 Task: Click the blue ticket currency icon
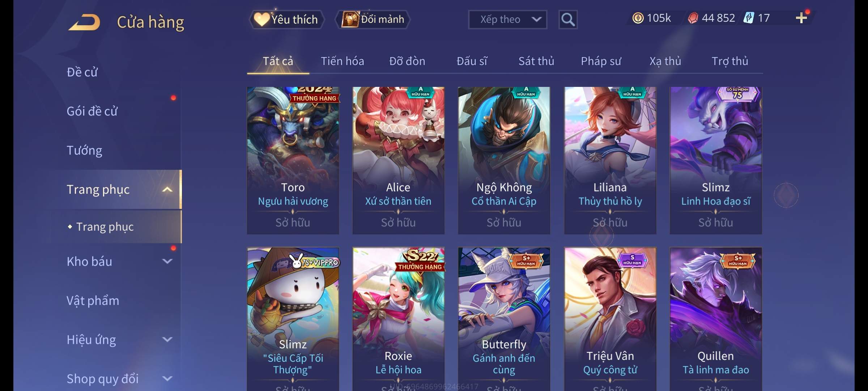click(748, 18)
